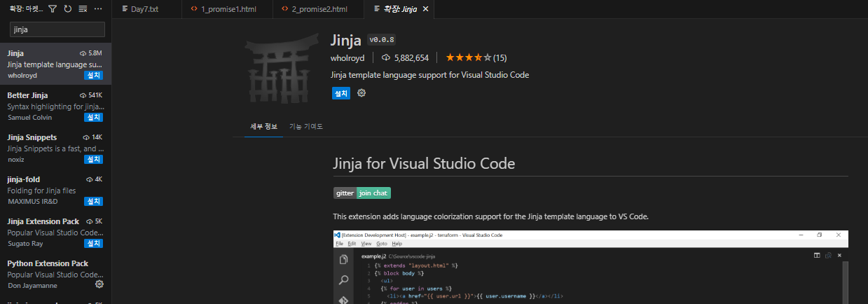Select the Jinja Extension Pack entry

click(55, 232)
